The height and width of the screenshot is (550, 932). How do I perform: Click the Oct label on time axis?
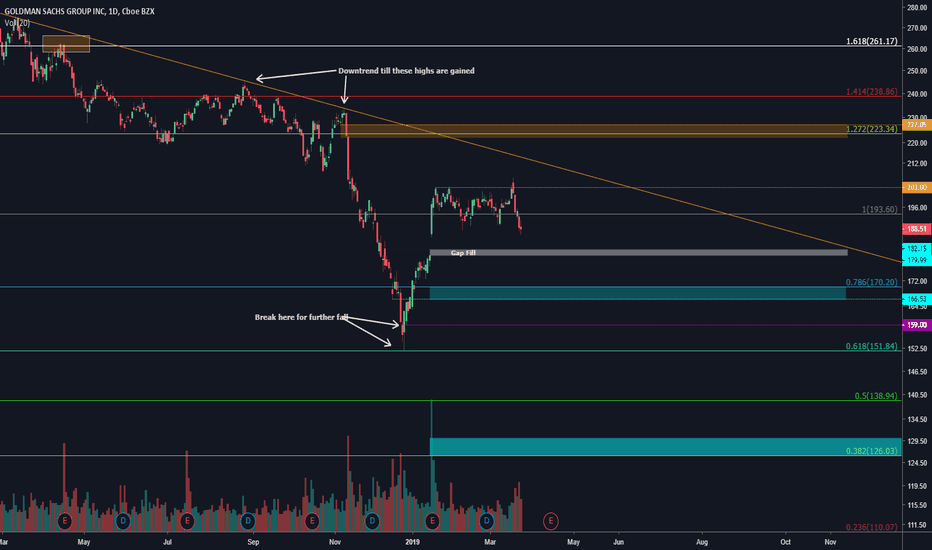[x=785, y=542]
